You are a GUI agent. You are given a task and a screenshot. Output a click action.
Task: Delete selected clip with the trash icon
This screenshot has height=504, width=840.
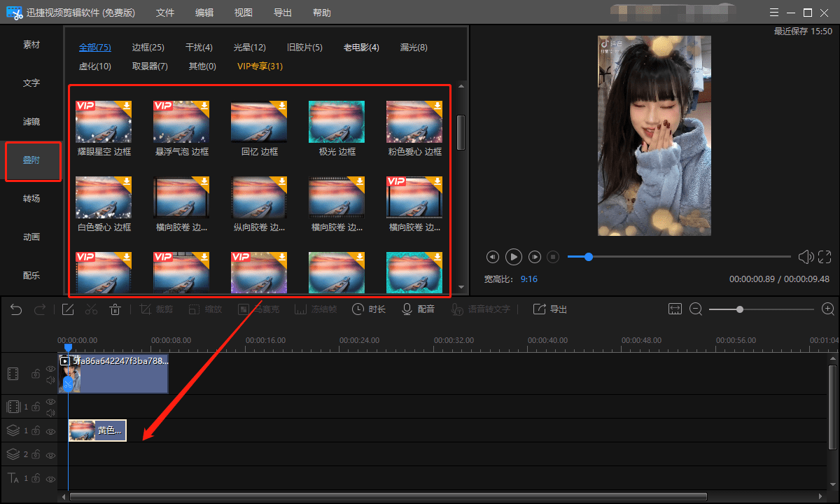(115, 309)
